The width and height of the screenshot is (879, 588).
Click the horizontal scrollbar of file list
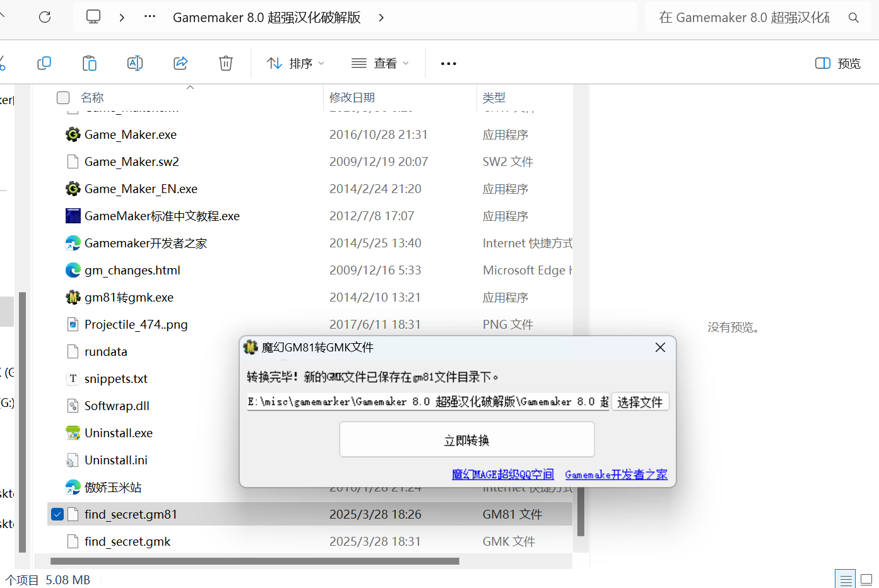(x=255, y=561)
